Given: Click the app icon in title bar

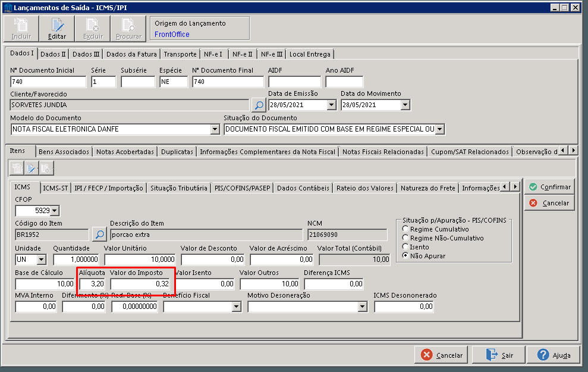Looking at the screenshot, I should click(x=8, y=8).
